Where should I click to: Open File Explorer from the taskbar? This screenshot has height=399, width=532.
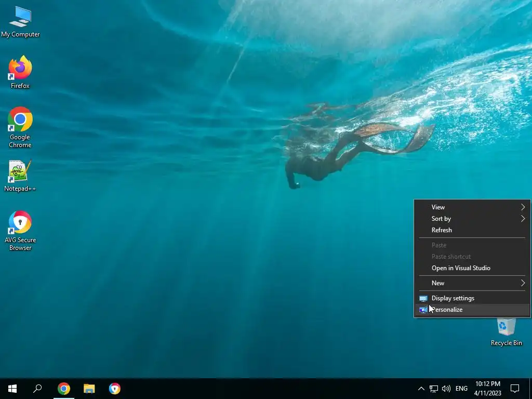(89, 389)
